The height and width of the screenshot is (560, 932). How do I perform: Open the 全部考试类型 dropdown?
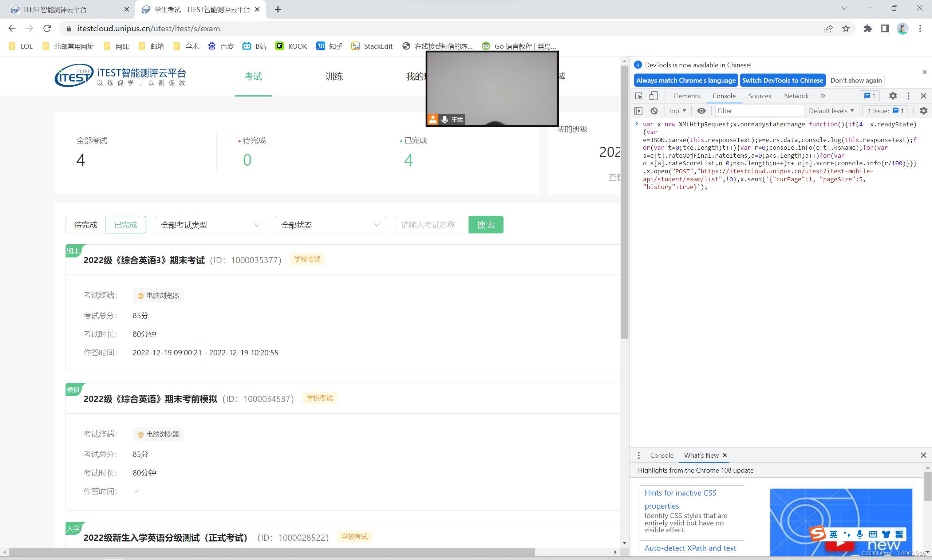pos(210,225)
